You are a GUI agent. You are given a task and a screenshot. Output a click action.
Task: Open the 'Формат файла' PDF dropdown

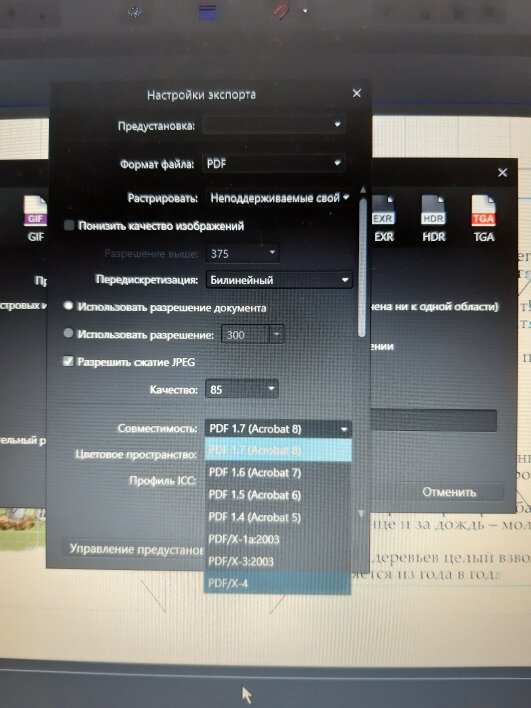coord(274,163)
